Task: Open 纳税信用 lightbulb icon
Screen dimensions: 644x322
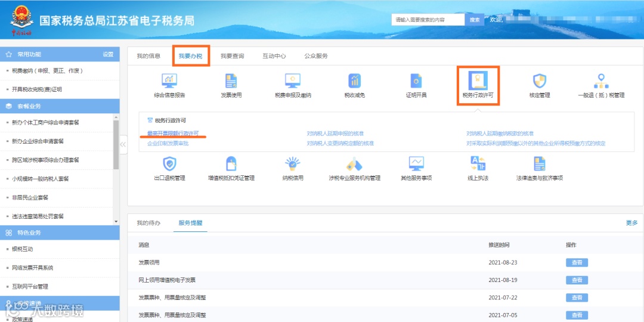Action: (x=292, y=163)
